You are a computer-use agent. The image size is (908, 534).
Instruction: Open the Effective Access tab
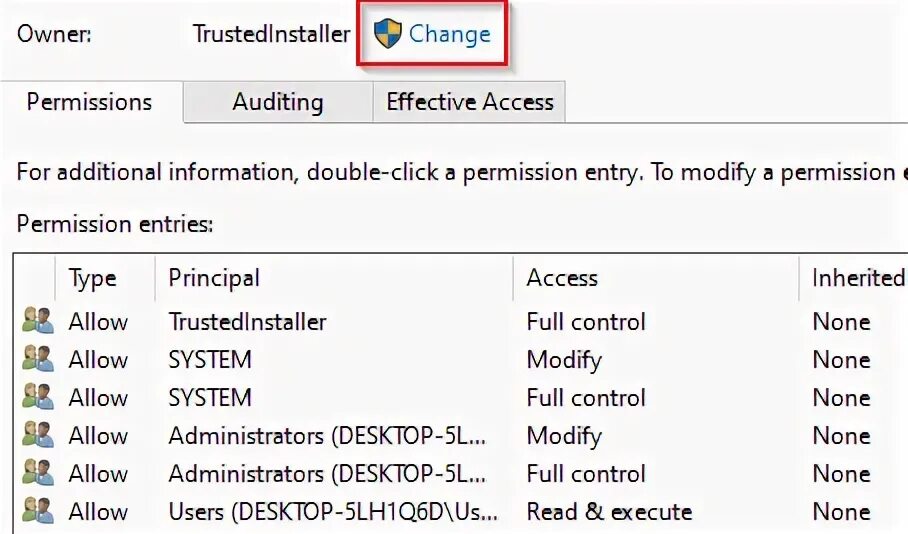point(470,103)
